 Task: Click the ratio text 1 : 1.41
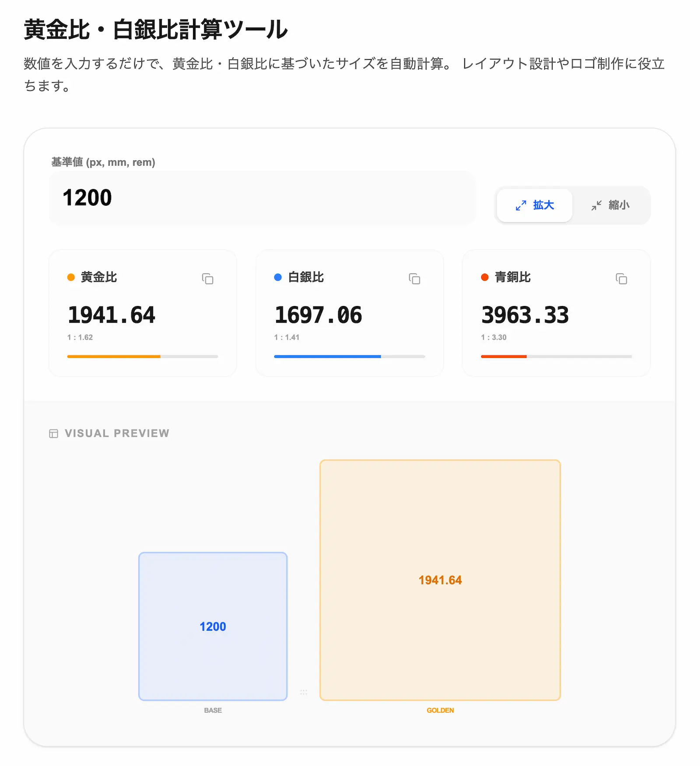tap(287, 337)
